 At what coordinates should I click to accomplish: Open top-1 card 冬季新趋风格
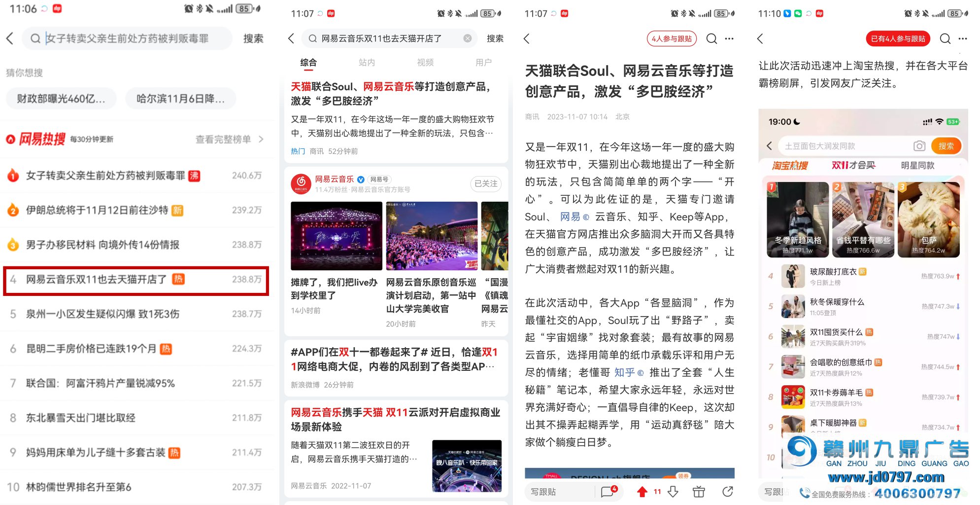tap(798, 219)
